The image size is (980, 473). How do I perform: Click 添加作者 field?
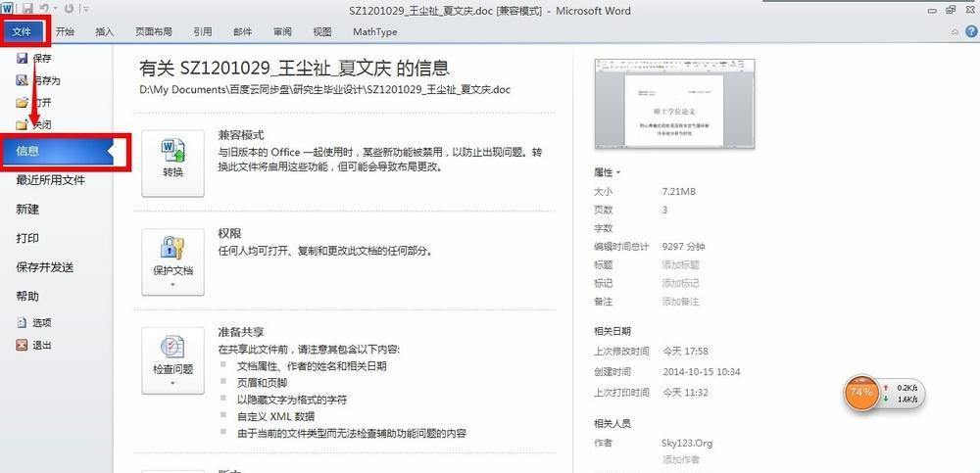[x=681, y=460]
